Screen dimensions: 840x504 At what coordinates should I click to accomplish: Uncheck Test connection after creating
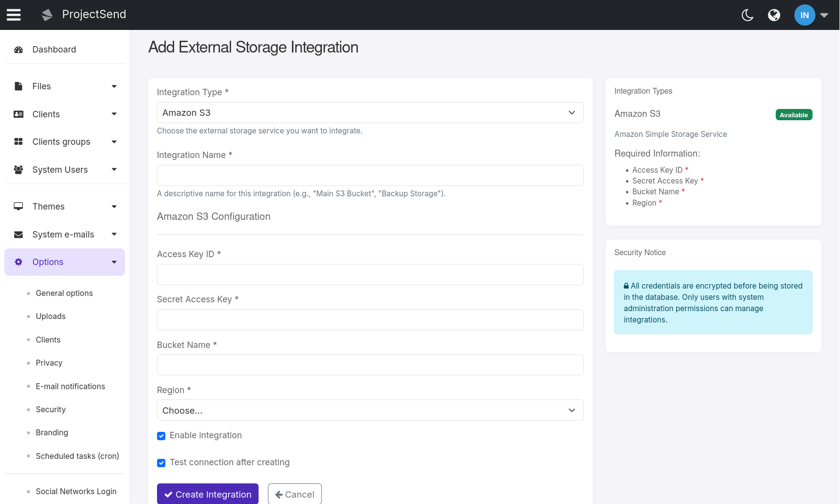(x=161, y=463)
